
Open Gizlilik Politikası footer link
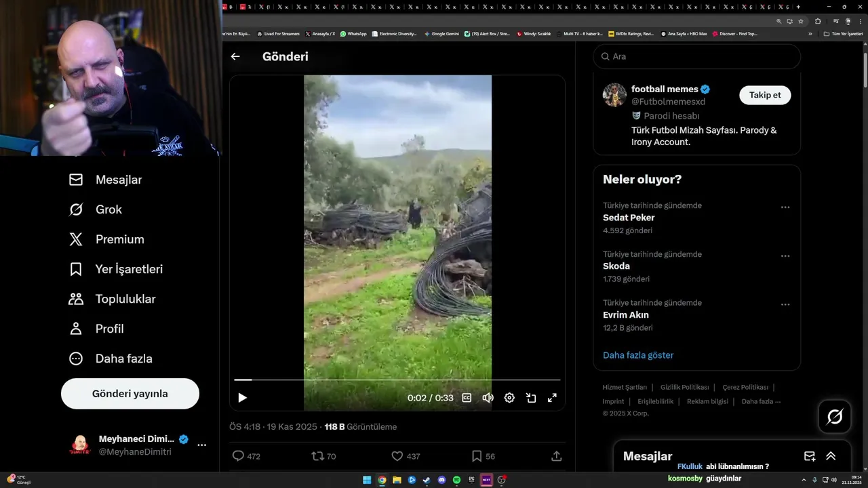point(685,388)
